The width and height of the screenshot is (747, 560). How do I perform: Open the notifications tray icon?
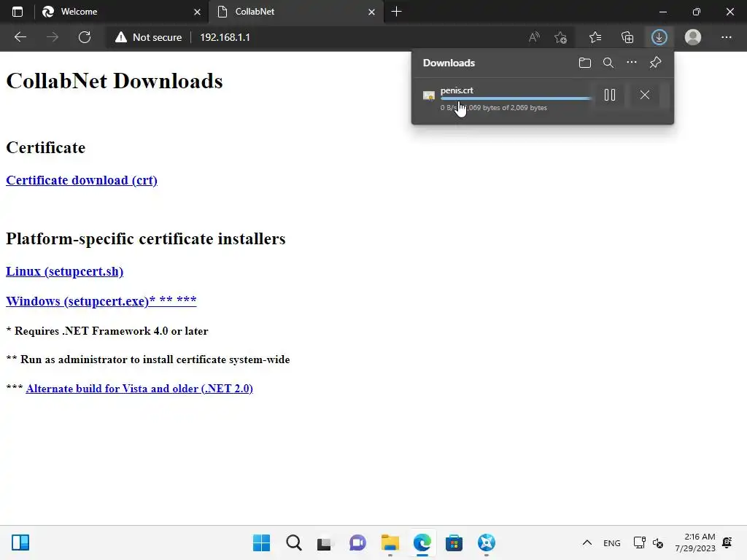727,542
